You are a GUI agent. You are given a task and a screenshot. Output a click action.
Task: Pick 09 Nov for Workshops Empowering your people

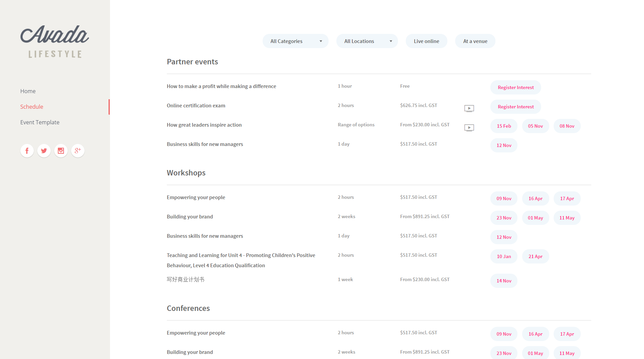(x=504, y=198)
